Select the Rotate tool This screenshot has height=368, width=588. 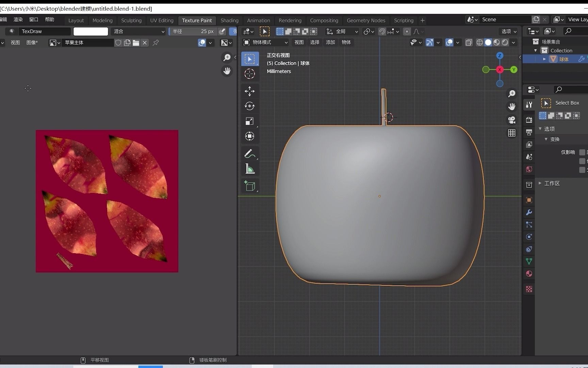click(x=250, y=106)
